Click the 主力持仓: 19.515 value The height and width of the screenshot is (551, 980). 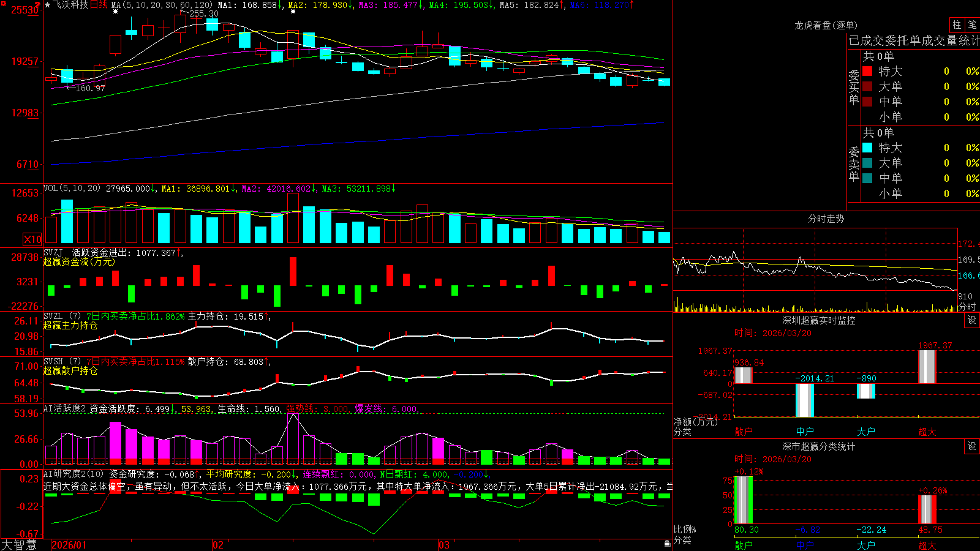[x=225, y=317]
